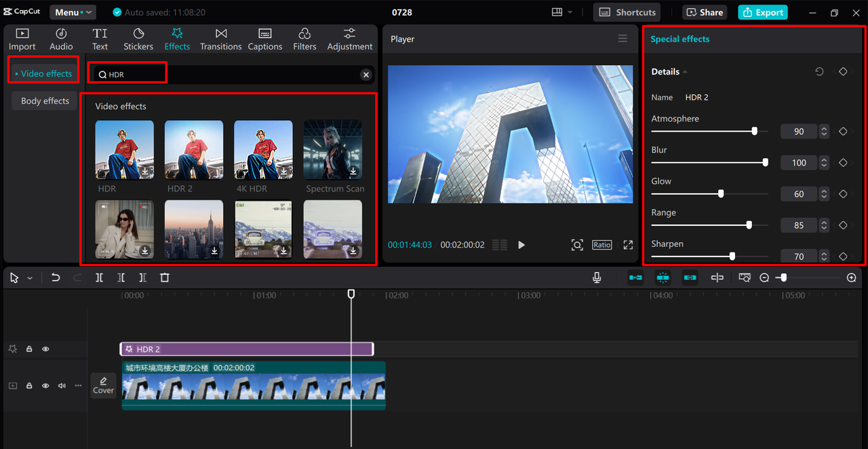Open the Import tab
This screenshot has height=449, width=868.
[x=22, y=39]
